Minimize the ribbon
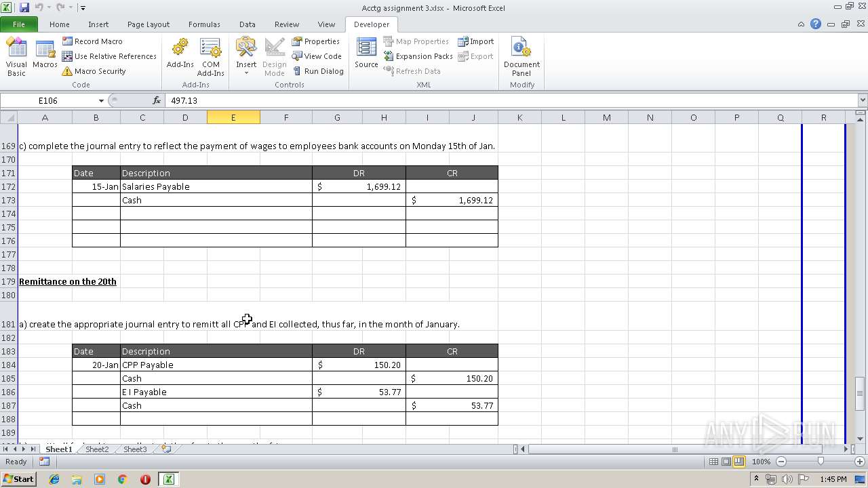This screenshot has height=488, width=868. click(802, 24)
